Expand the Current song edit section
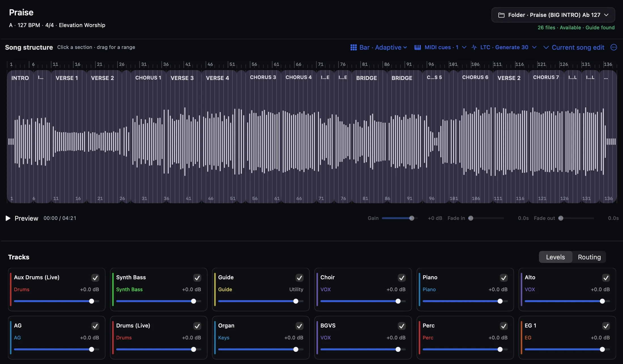This screenshot has width=623, height=364. tap(574, 47)
